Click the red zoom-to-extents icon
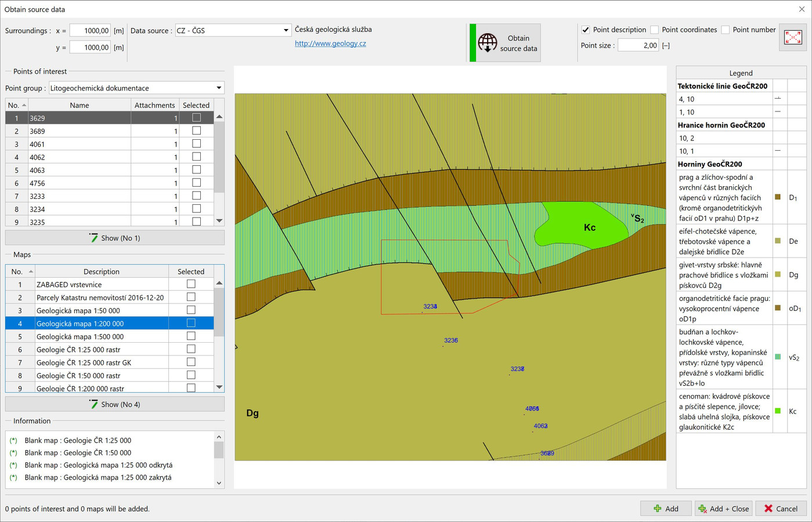Image resolution: width=812 pixels, height=522 pixels. [x=792, y=38]
